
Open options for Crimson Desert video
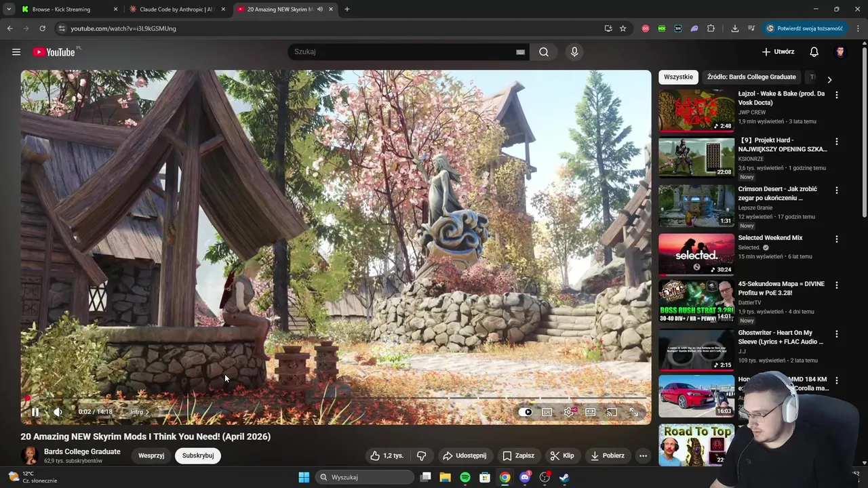[x=836, y=190]
